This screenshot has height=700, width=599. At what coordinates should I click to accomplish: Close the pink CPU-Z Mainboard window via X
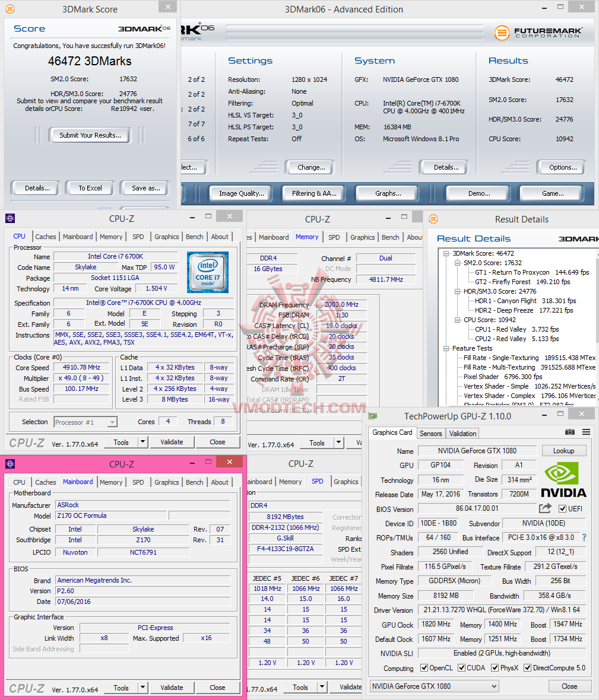pyautogui.click(x=230, y=462)
